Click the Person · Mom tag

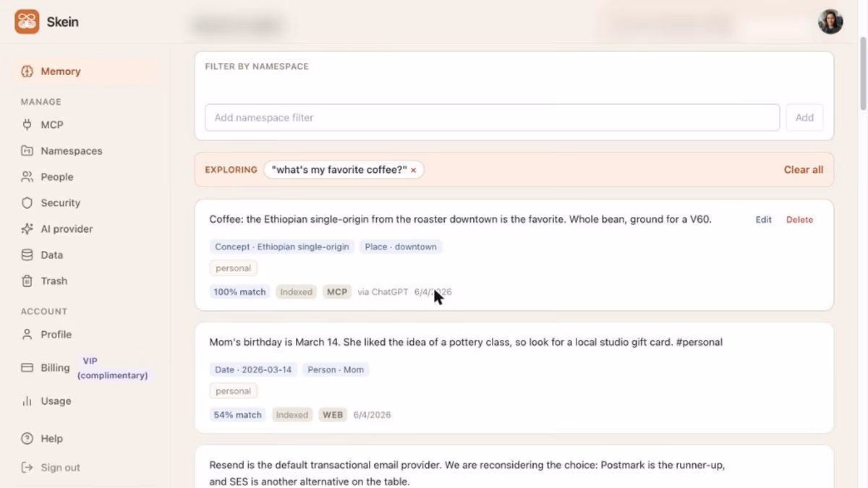[336, 369]
